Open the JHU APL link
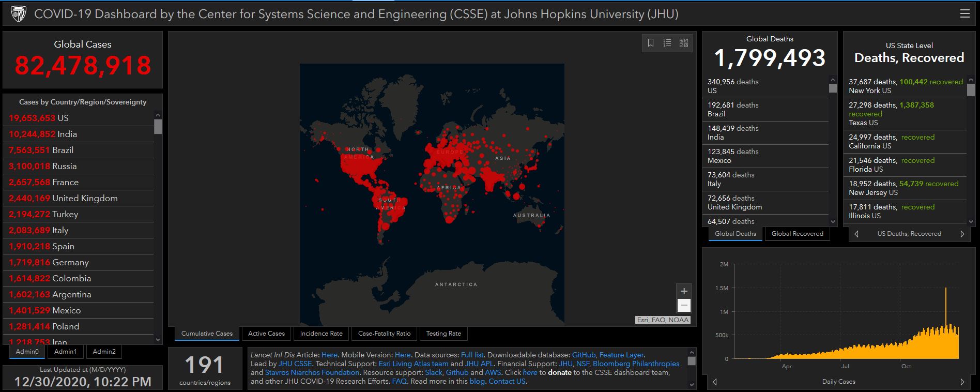This screenshot has width=980, height=392. click(x=479, y=364)
